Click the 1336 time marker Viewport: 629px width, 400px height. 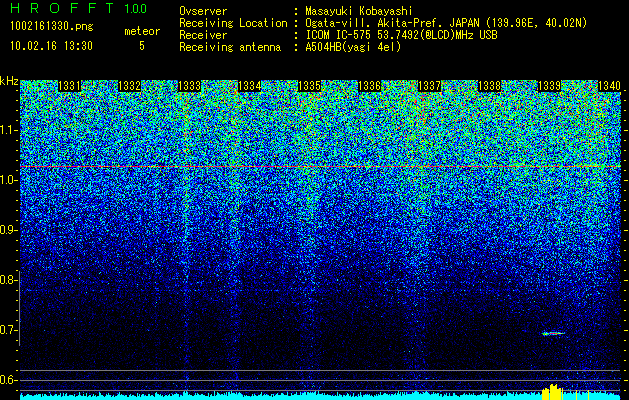click(x=369, y=86)
